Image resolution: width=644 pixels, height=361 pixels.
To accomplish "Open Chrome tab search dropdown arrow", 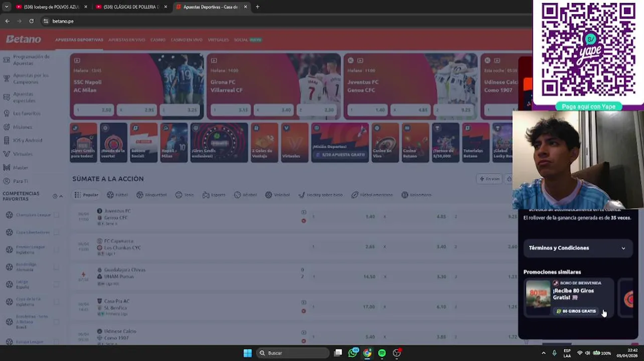I will 6,7.
